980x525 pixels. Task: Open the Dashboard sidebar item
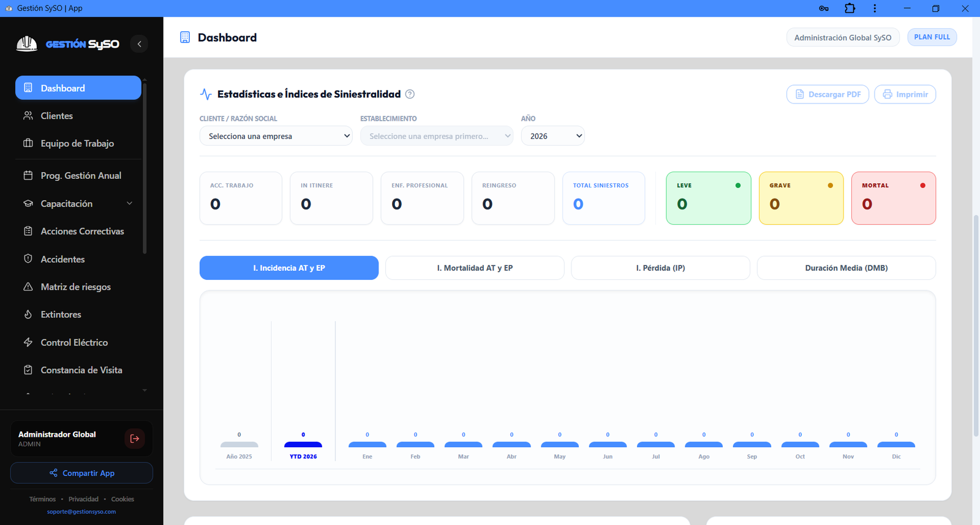[x=78, y=88]
